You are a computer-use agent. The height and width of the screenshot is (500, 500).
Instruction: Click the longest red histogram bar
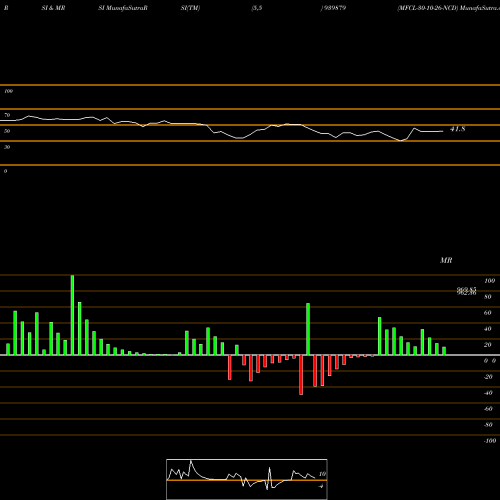301,375
